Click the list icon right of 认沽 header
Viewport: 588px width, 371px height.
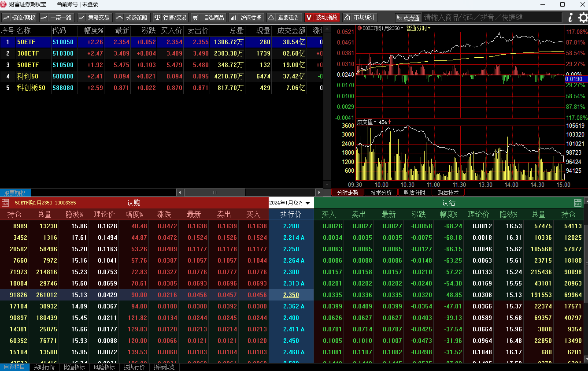[x=578, y=203]
